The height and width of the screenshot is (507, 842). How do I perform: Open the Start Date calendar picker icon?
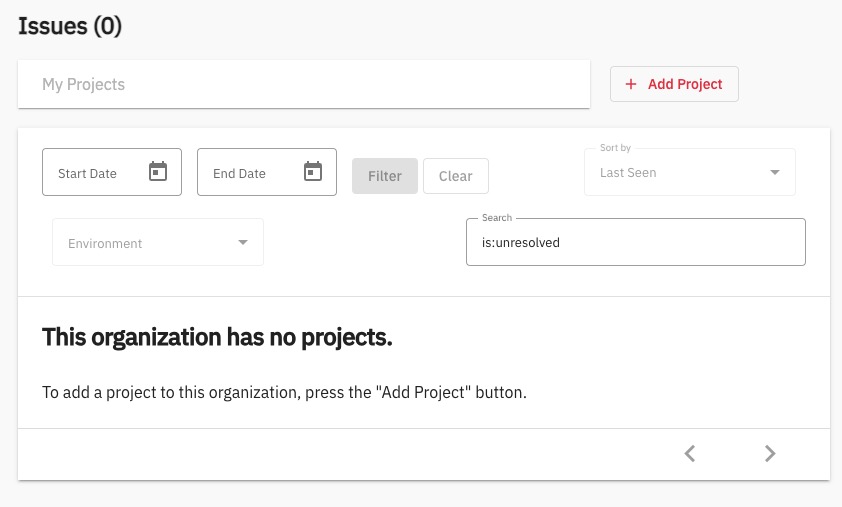coord(157,172)
